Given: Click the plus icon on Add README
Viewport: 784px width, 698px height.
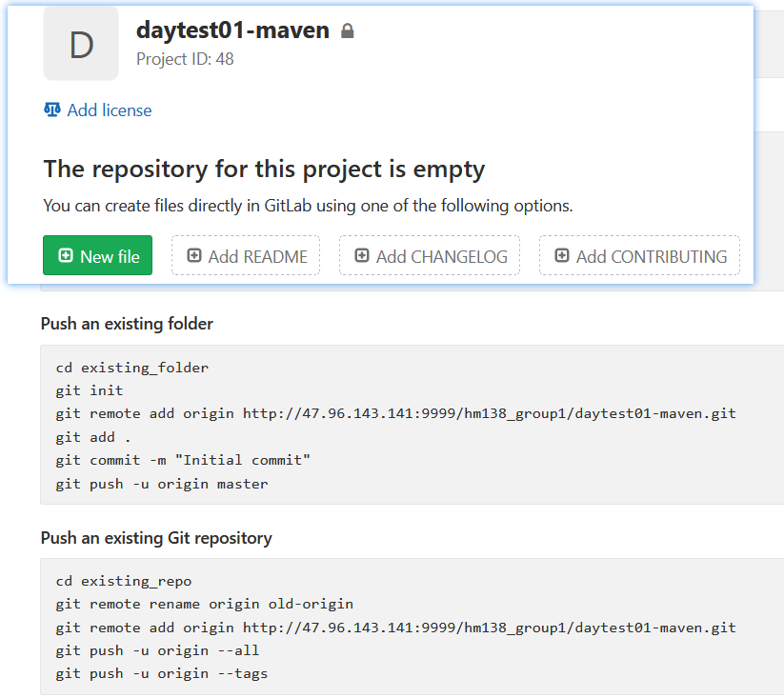Looking at the screenshot, I should point(194,256).
